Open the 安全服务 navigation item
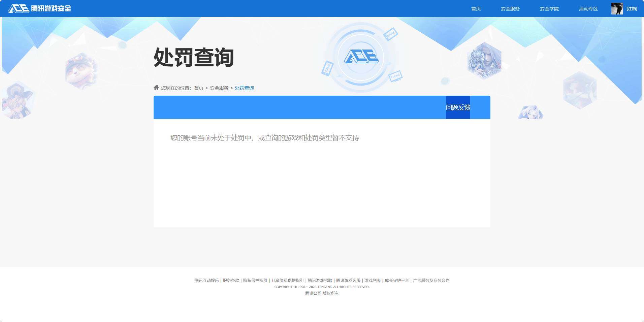The width and height of the screenshot is (644, 322). [510, 9]
